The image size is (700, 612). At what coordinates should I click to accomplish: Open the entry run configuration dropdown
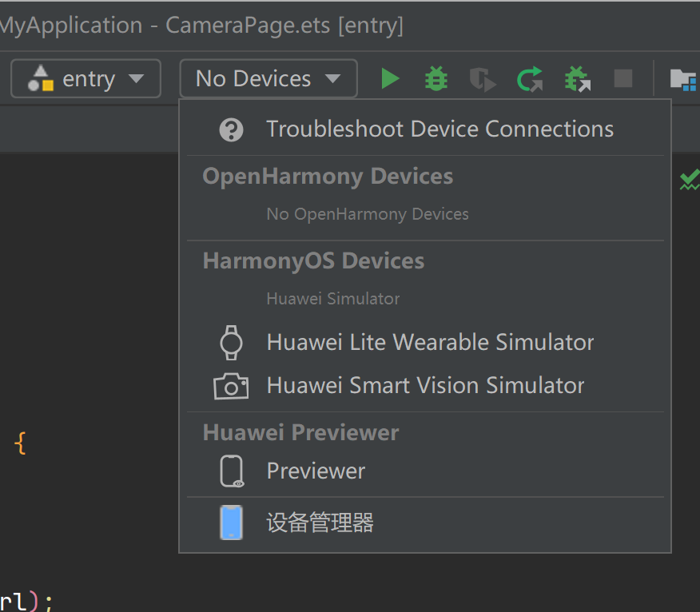tap(86, 78)
